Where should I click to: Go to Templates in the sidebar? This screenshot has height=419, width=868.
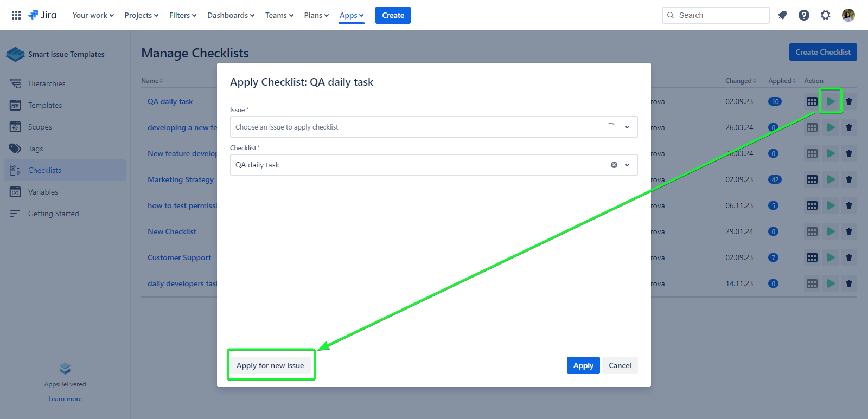[x=45, y=105]
